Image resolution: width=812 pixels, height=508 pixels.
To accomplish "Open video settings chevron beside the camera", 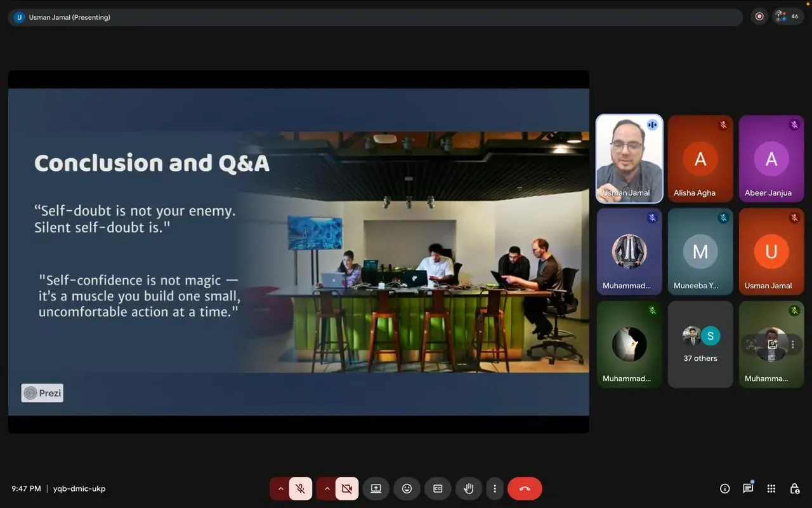I will click(x=327, y=488).
